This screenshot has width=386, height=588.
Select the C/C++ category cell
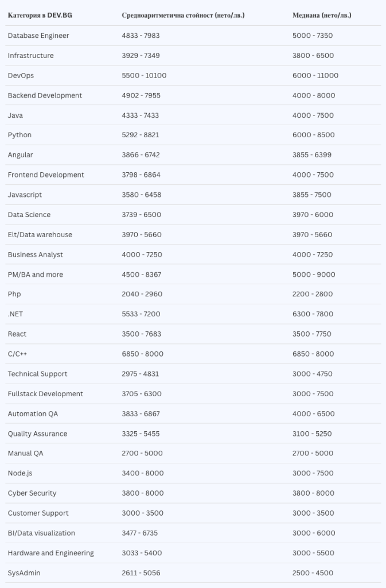[x=17, y=354]
